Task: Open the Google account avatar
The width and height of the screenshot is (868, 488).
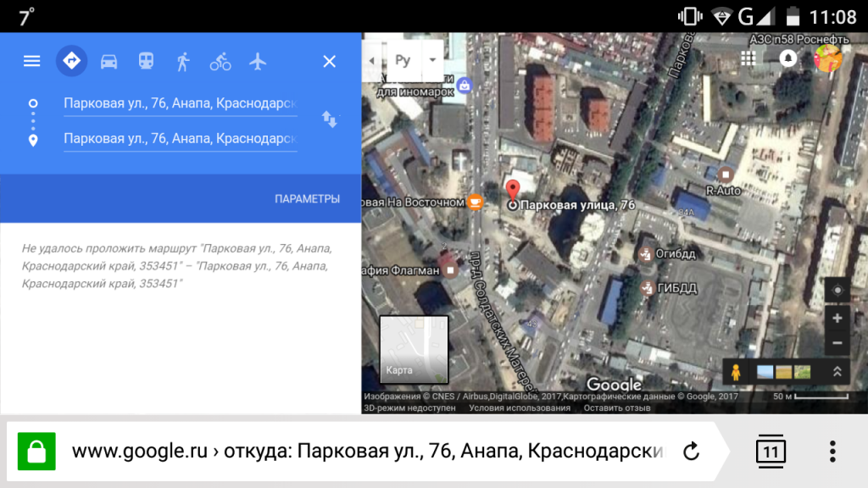Action: point(828,58)
